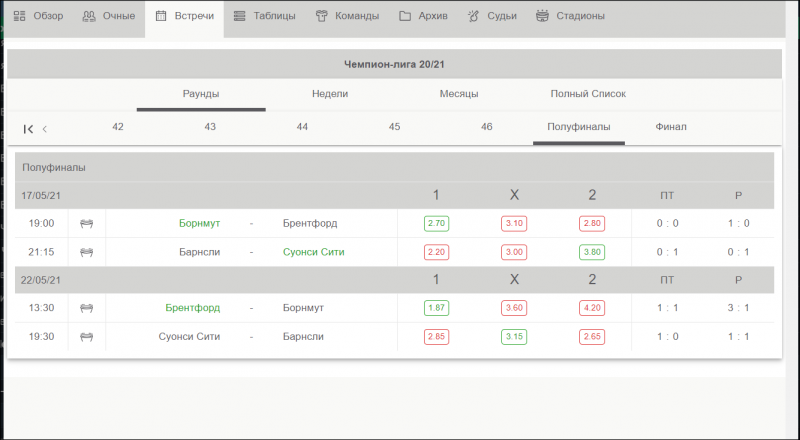Click the Суонси Сити team link in green
This screenshot has height=440, width=800.
pyautogui.click(x=314, y=252)
